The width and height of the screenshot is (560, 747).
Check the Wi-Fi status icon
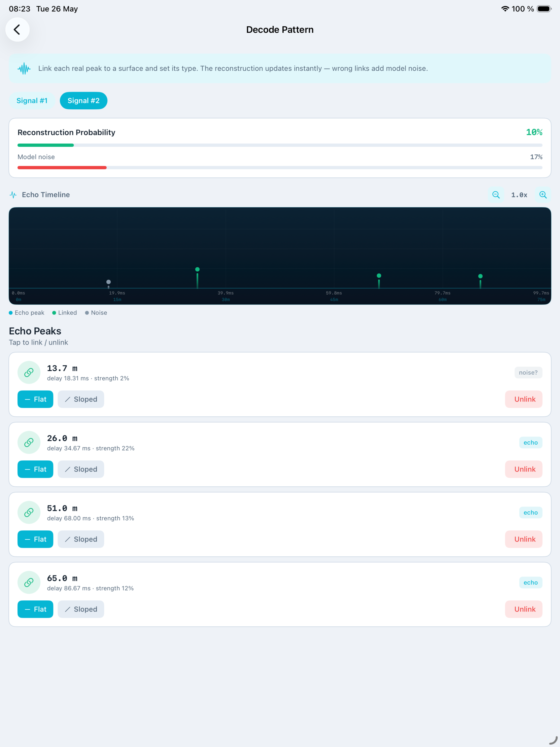505,9
